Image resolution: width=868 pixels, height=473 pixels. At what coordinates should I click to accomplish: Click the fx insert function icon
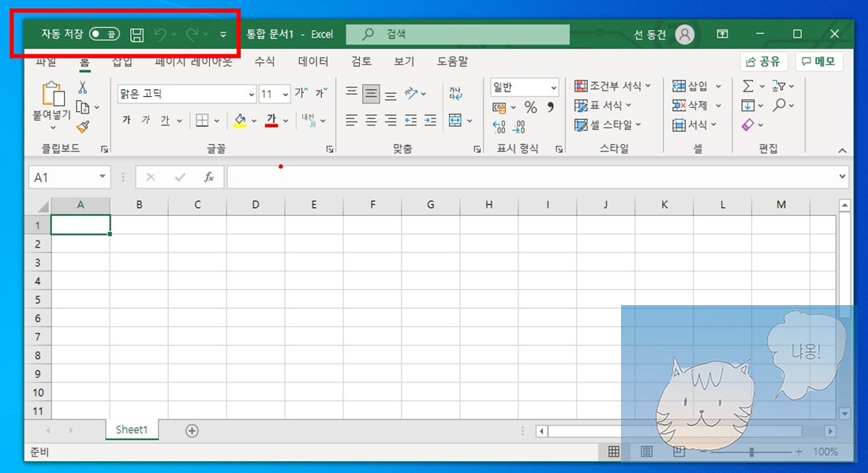pos(208,177)
